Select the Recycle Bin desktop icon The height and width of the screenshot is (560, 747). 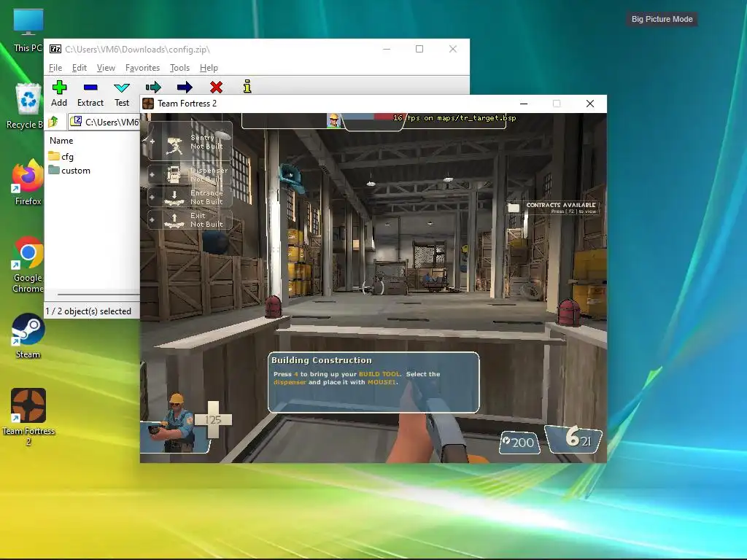(x=26, y=106)
